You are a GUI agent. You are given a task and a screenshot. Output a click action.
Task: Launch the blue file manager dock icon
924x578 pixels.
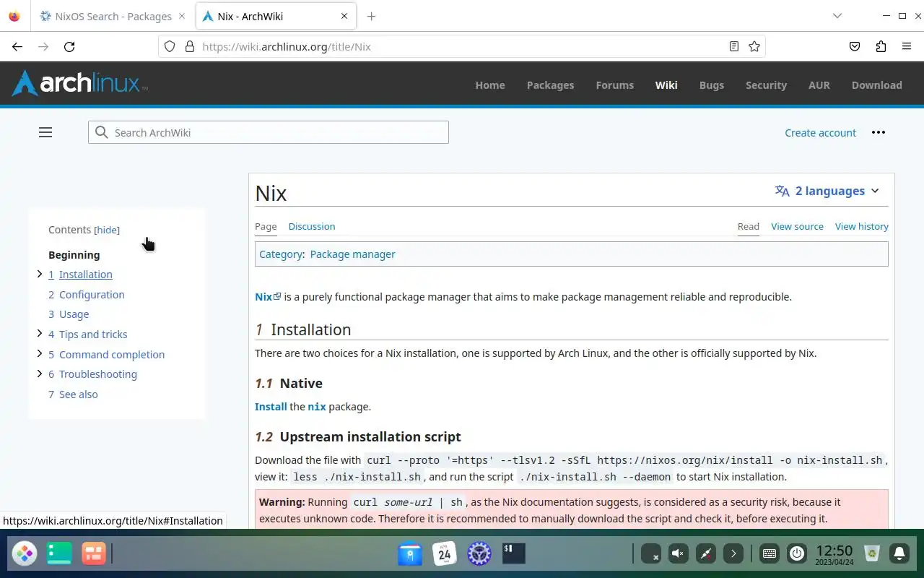(410, 553)
